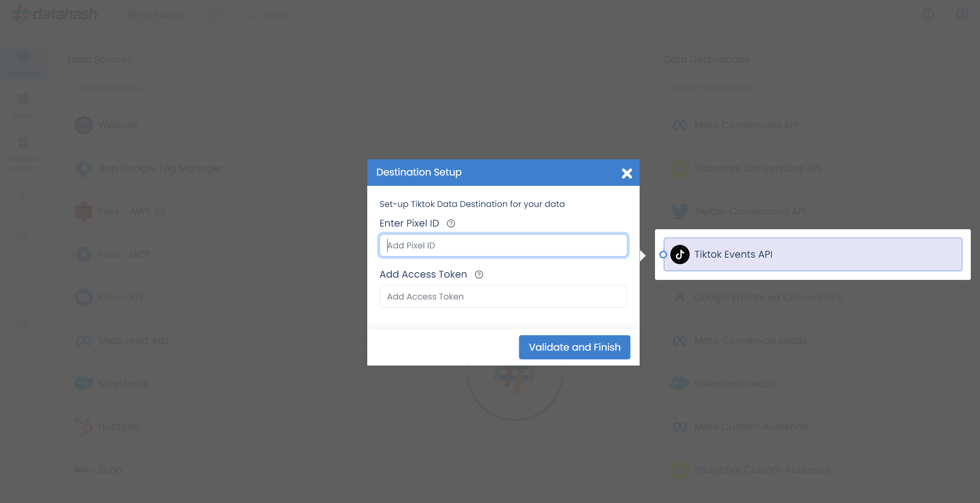
Task: Click the Add Access Token input field
Action: coord(503,296)
